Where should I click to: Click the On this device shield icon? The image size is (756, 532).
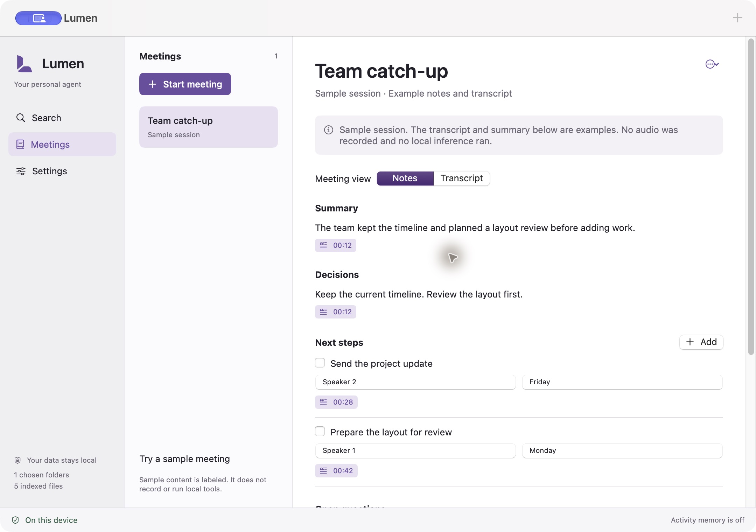pos(15,520)
